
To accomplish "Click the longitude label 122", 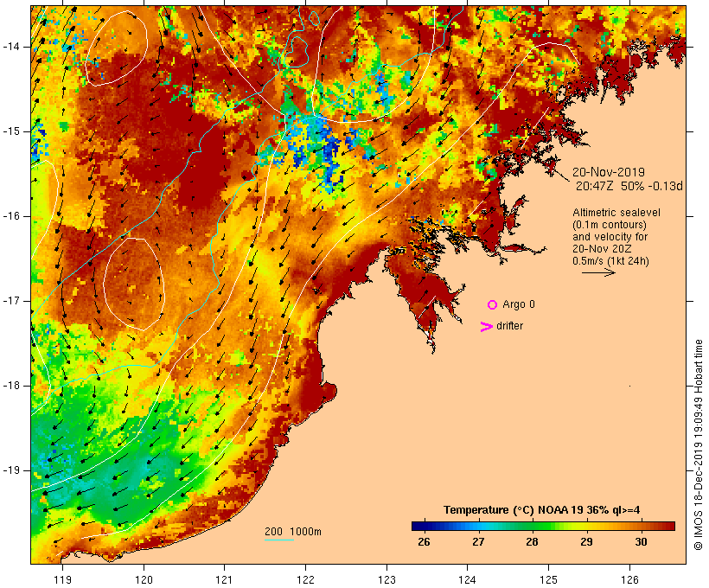I will (306, 579).
